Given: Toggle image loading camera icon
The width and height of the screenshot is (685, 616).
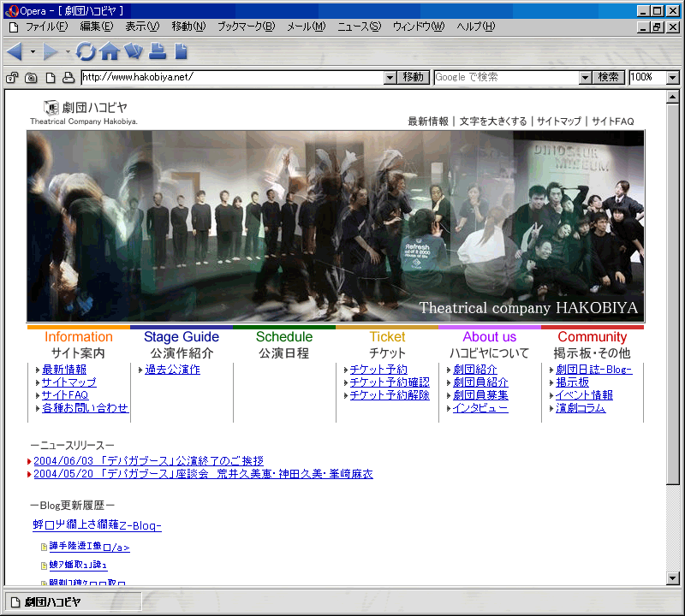Looking at the screenshot, I should coord(31,78).
